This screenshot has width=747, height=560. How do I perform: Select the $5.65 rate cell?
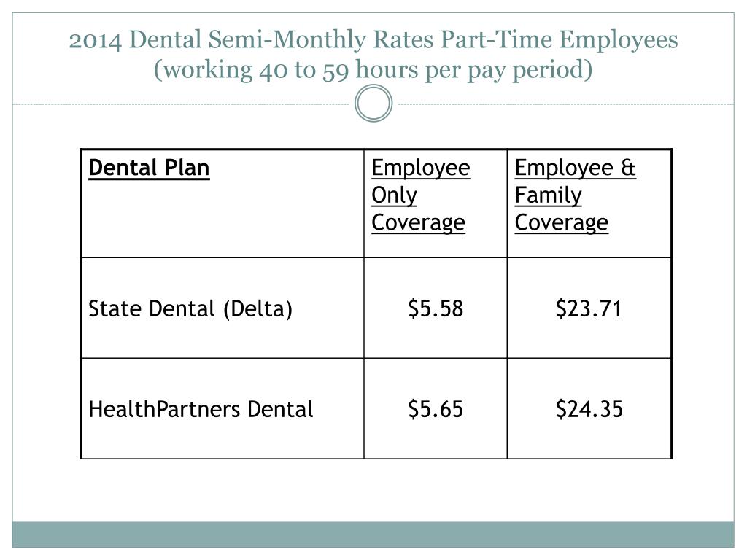(x=436, y=409)
